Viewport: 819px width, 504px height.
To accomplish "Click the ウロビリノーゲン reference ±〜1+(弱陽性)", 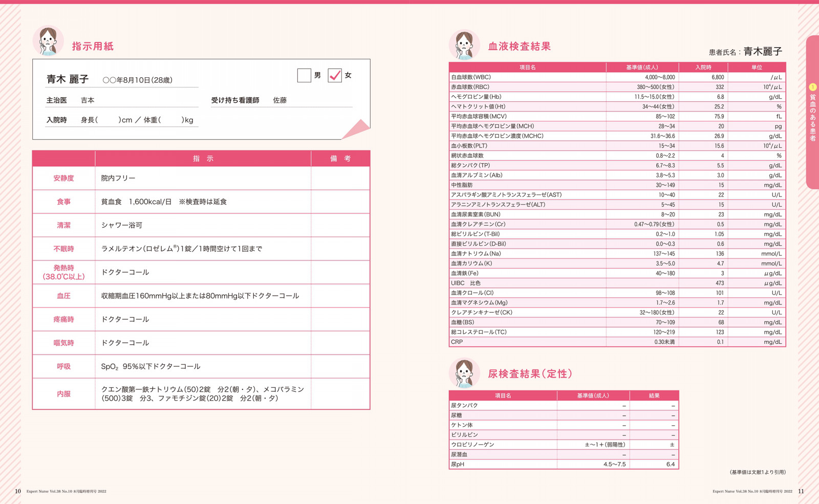I will pos(605,445).
